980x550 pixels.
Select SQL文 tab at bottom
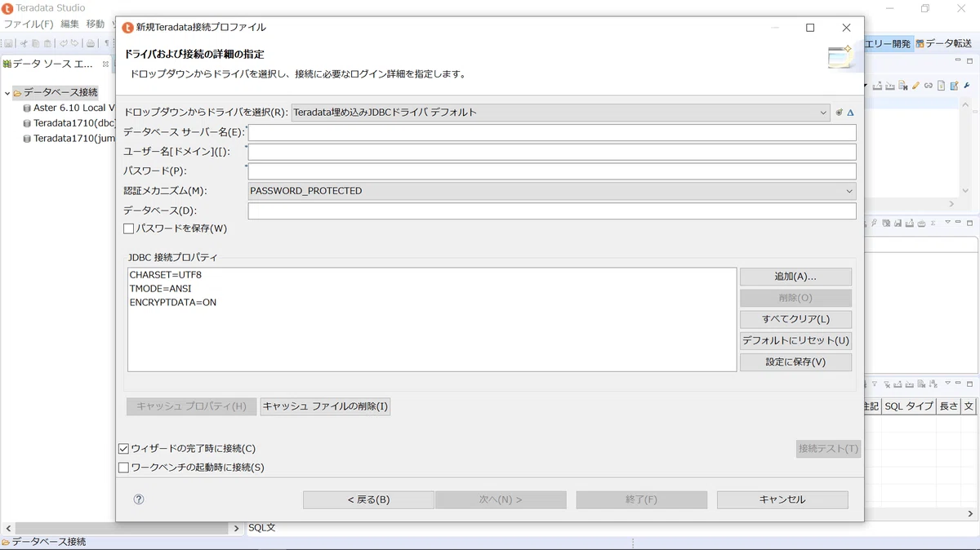coord(262,528)
